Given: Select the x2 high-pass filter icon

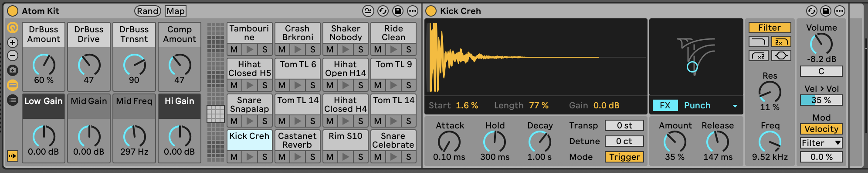Looking at the screenshot, I should pyautogui.click(x=758, y=56).
